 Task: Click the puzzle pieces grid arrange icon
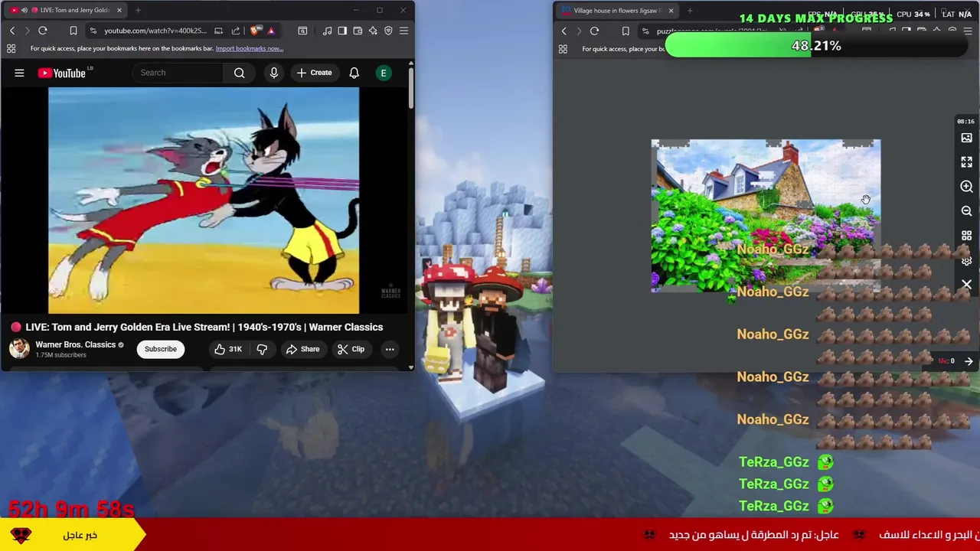click(966, 236)
